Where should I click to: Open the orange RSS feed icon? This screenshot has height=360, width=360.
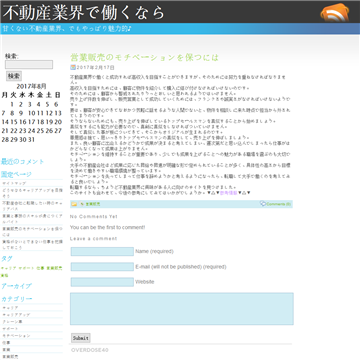(335, 13)
